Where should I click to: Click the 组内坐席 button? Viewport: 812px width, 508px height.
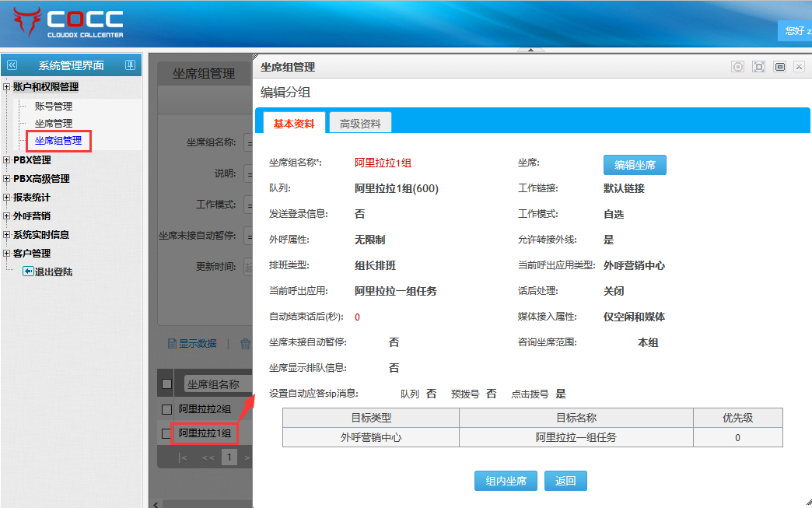[506, 481]
